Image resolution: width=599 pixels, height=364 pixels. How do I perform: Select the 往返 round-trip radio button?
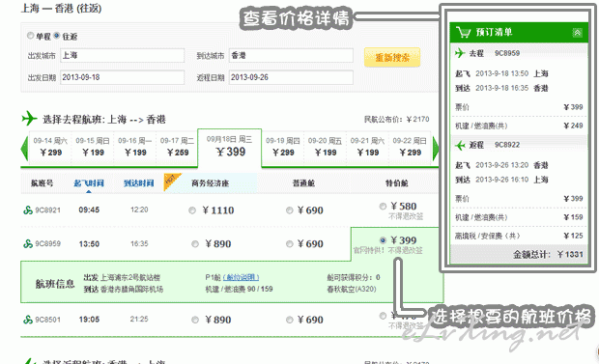pos(57,36)
